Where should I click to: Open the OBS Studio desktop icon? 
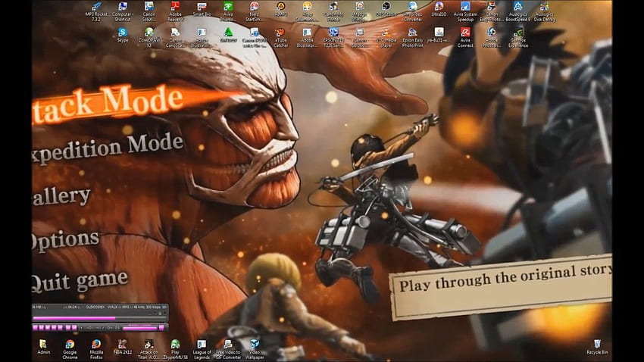(386, 9)
